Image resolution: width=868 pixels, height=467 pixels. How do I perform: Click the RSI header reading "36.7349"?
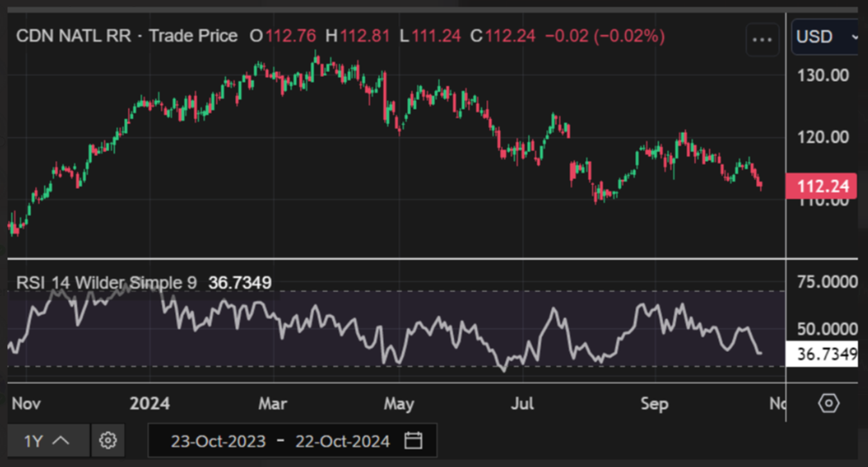pos(240,283)
